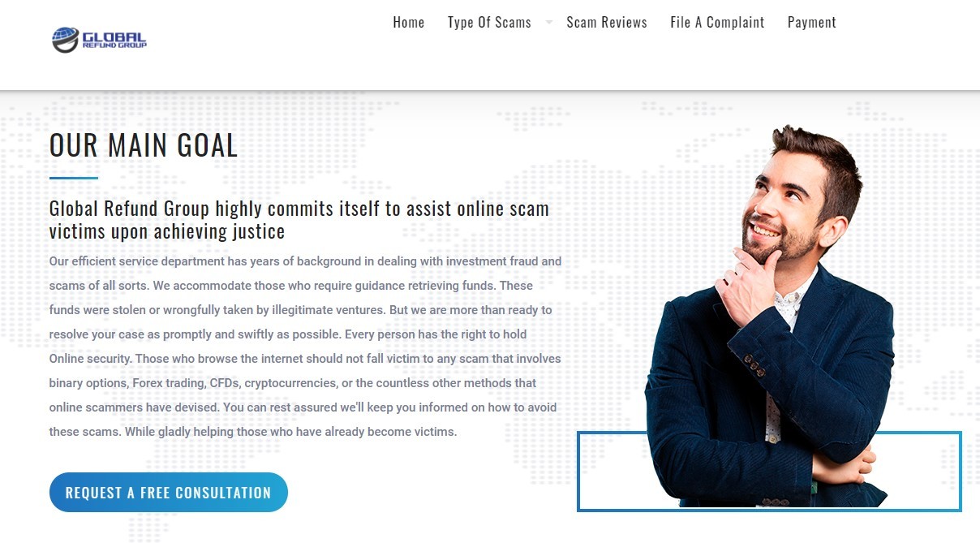Click the blue underline below the heading
The height and width of the screenshot is (543, 980).
coord(74,178)
